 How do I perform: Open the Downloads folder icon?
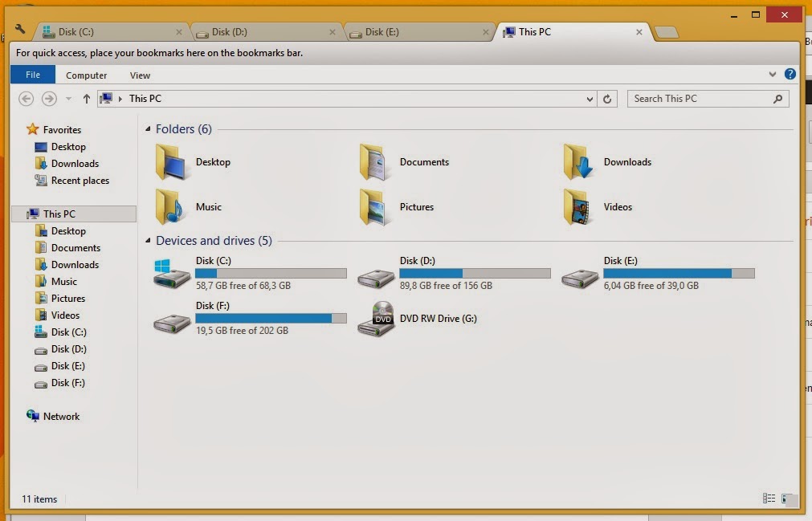point(578,162)
